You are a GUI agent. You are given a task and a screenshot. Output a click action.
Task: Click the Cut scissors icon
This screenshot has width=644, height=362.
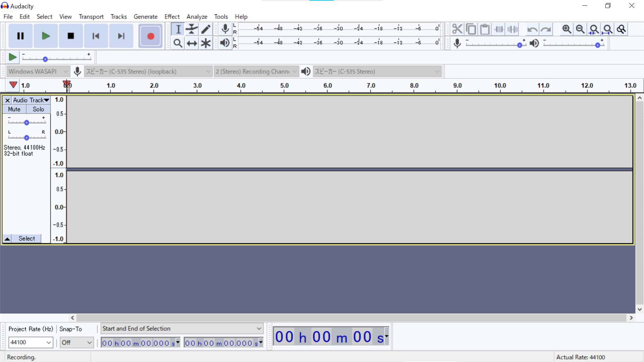(457, 29)
